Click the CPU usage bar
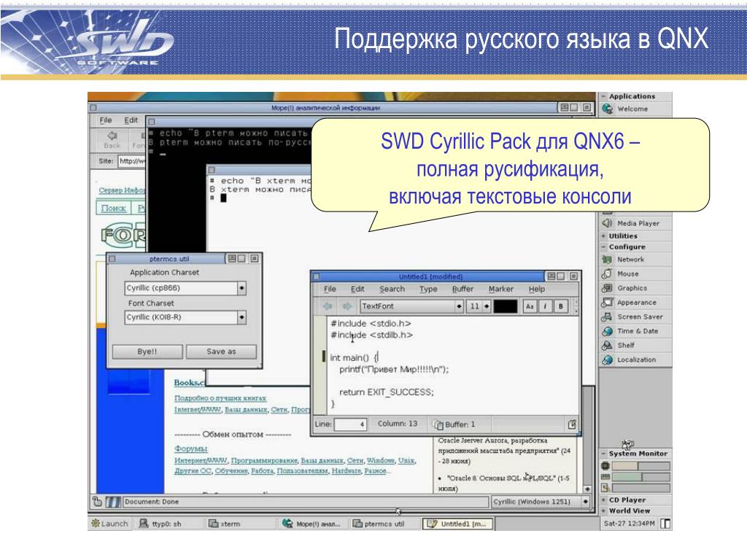This screenshot has height=560, width=747. click(x=640, y=466)
